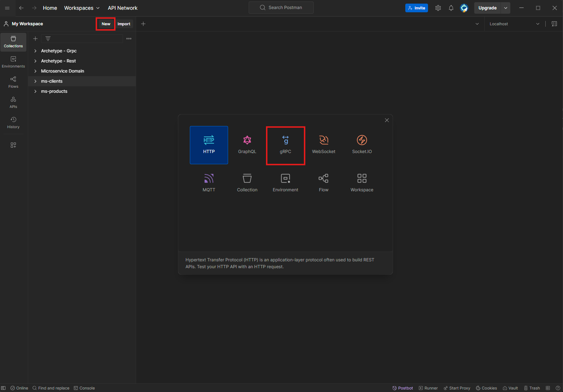
Task: Open the tabs list dropdown chevron
Action: pos(477,24)
